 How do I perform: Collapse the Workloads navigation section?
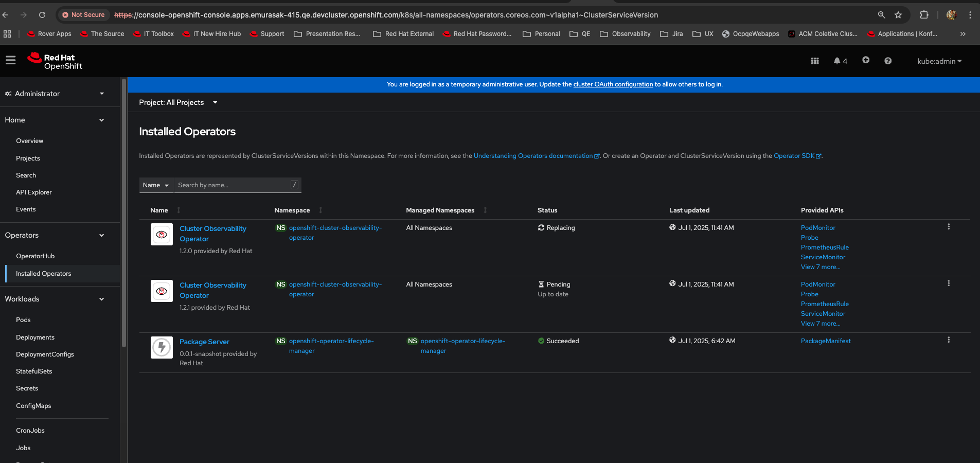tap(55, 299)
